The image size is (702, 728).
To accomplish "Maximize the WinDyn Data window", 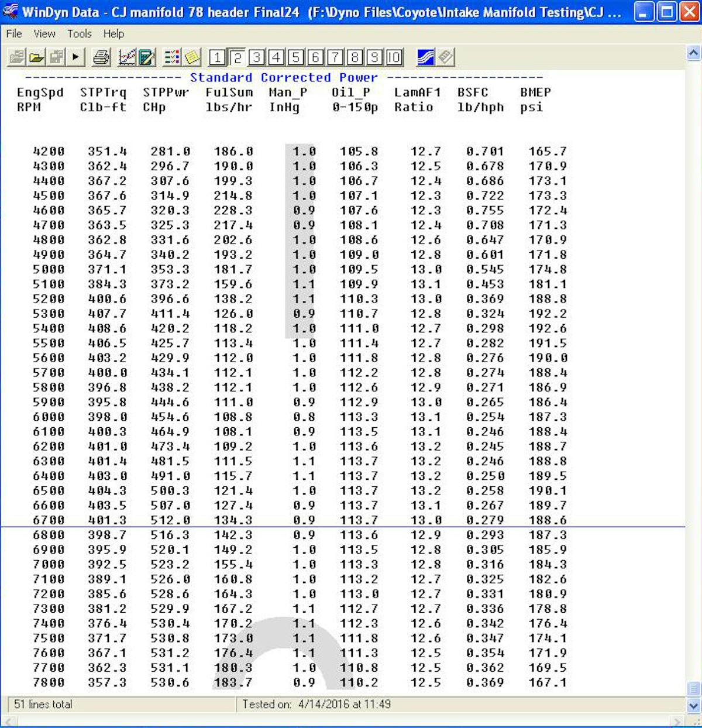I will (x=666, y=12).
